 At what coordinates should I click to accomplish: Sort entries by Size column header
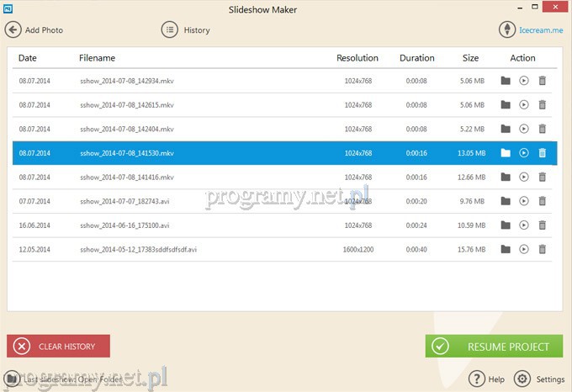[470, 58]
